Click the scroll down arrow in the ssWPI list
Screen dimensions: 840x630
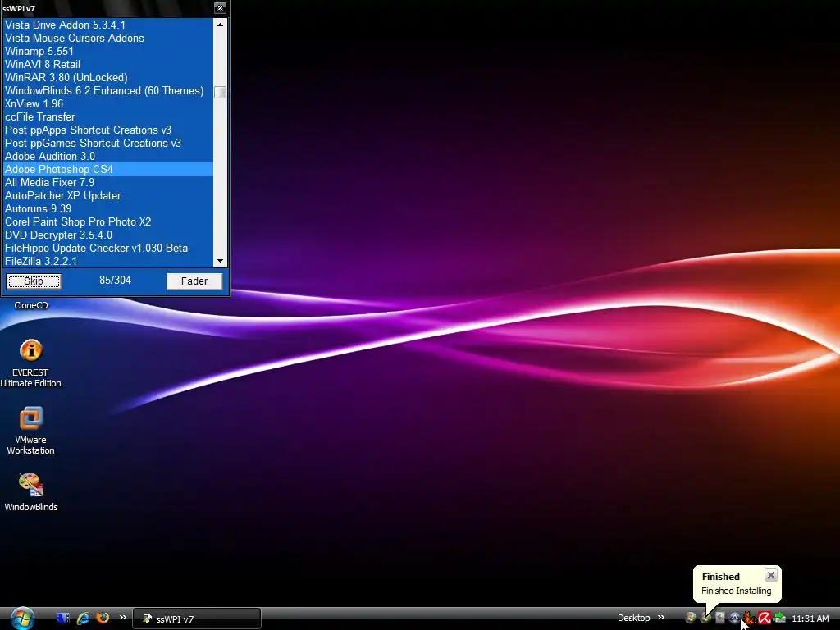point(220,261)
